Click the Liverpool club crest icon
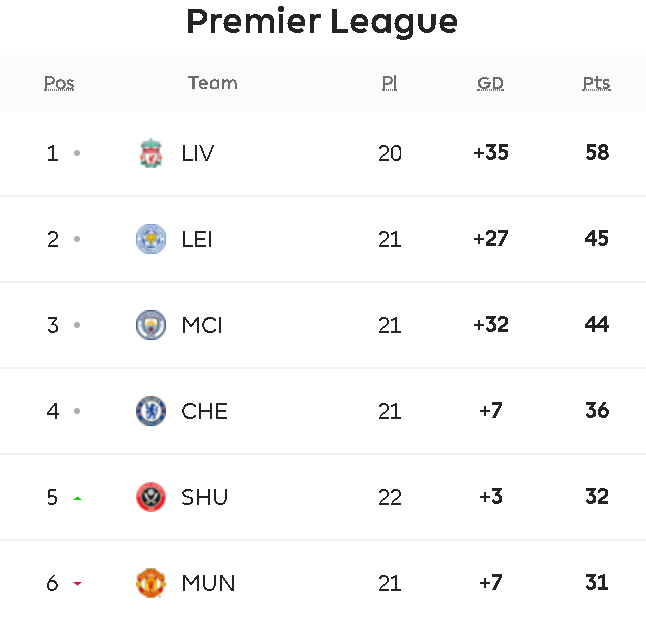 coord(151,153)
